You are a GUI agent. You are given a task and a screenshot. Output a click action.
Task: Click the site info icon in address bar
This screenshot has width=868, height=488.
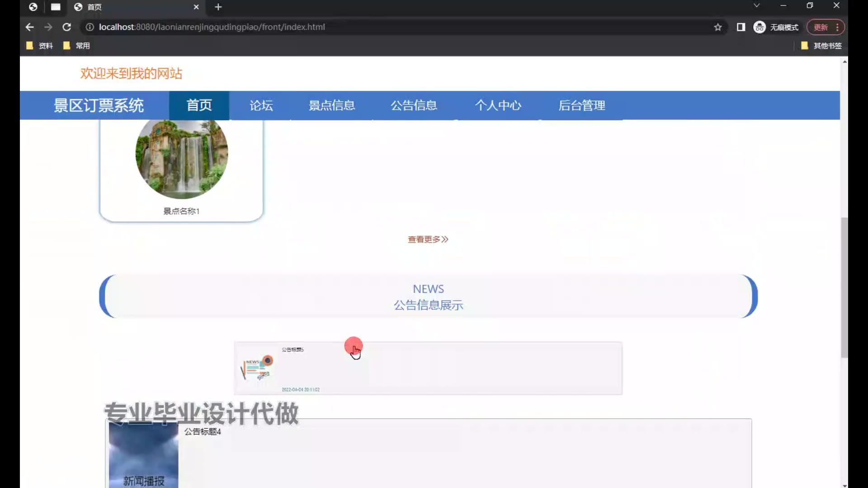click(90, 27)
